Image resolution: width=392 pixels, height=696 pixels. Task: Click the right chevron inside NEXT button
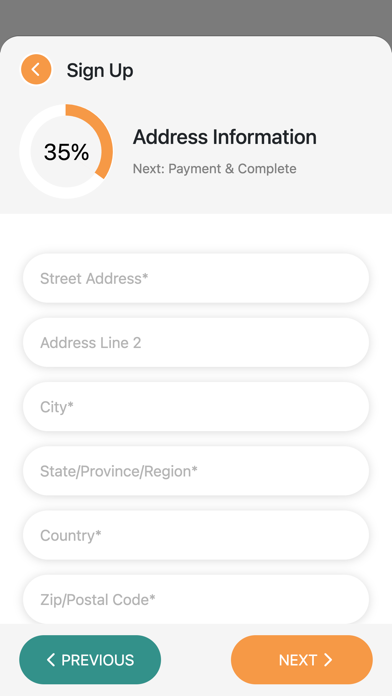point(328,660)
